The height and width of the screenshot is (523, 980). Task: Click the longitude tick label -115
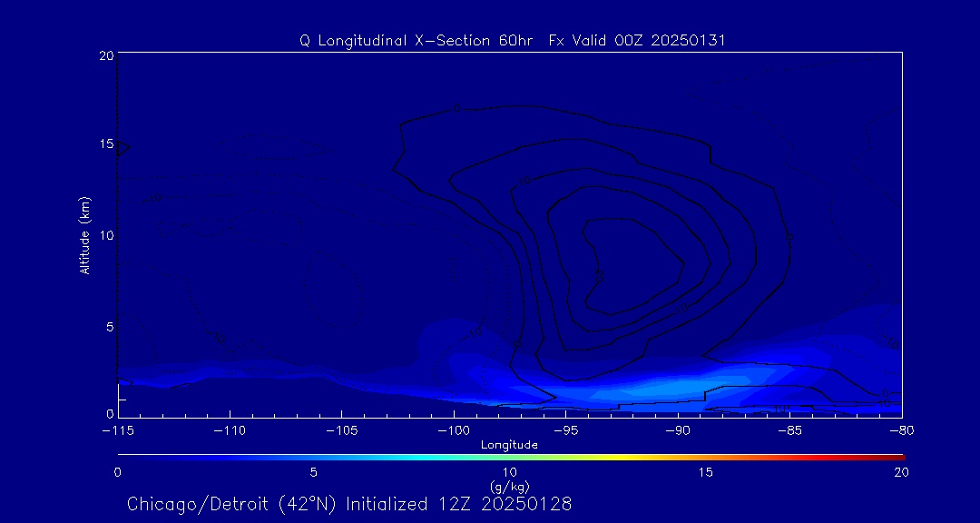117,431
